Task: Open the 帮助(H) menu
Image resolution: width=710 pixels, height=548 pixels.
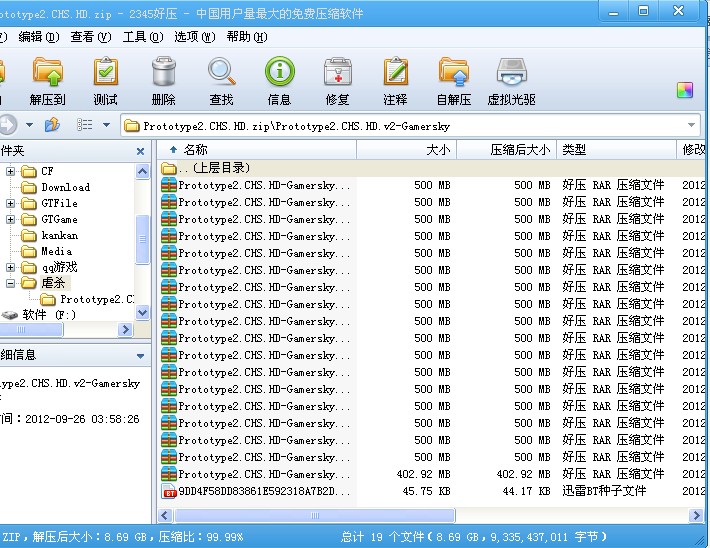Action: pos(247,37)
